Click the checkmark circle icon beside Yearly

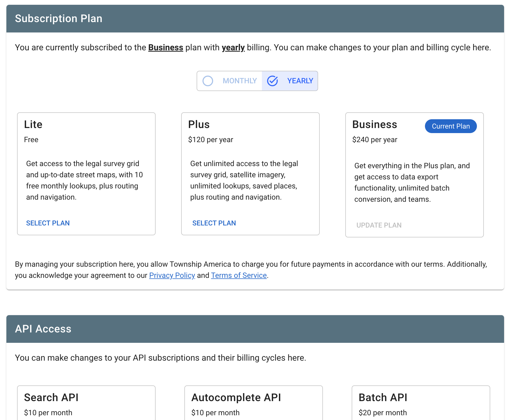(x=273, y=81)
